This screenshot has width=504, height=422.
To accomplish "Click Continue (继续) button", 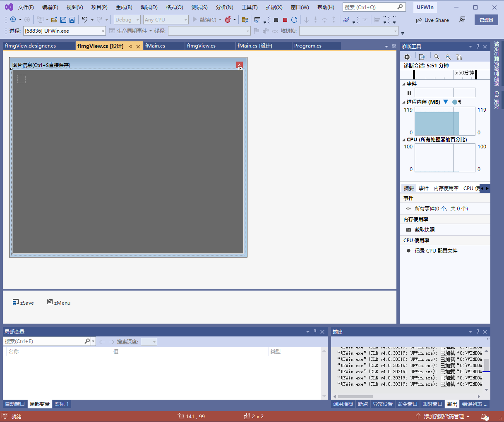I will [x=204, y=19].
